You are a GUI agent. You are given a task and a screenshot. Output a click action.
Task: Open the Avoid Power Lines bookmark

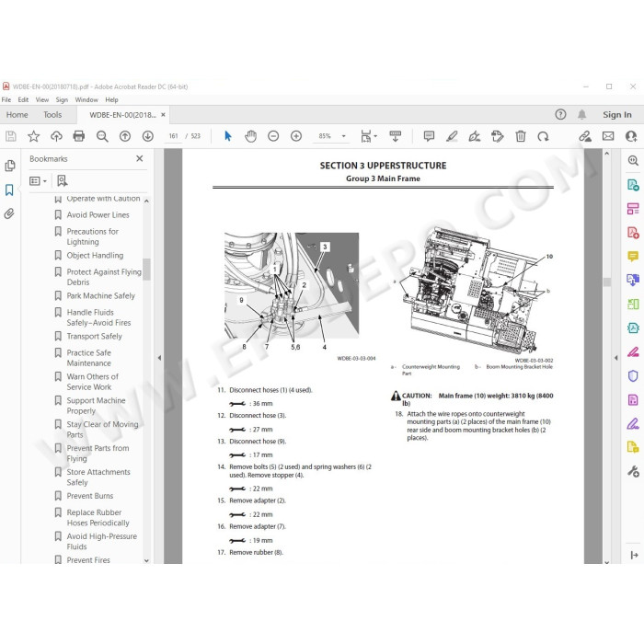[98, 214]
